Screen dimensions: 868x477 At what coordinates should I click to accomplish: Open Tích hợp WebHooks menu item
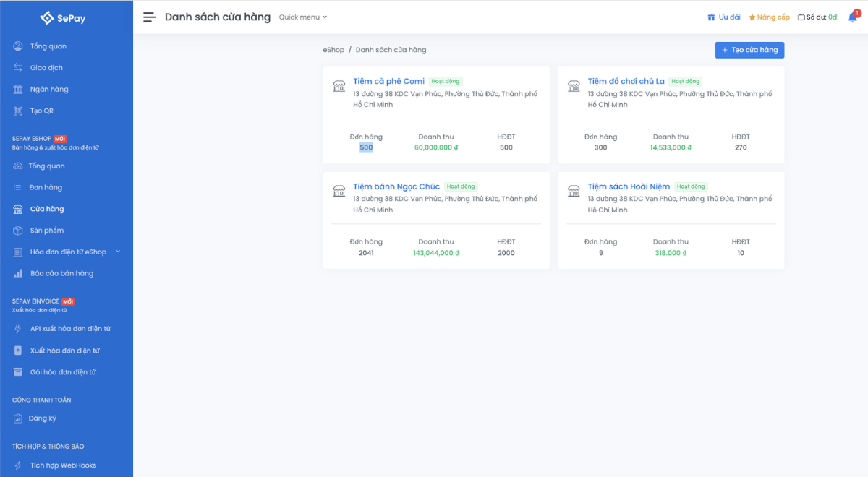(63, 465)
